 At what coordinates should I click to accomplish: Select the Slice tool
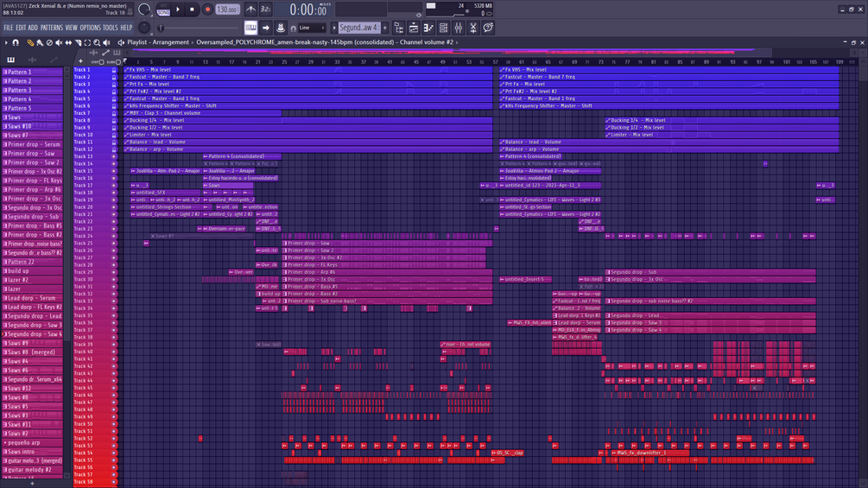pyautogui.click(x=78, y=42)
